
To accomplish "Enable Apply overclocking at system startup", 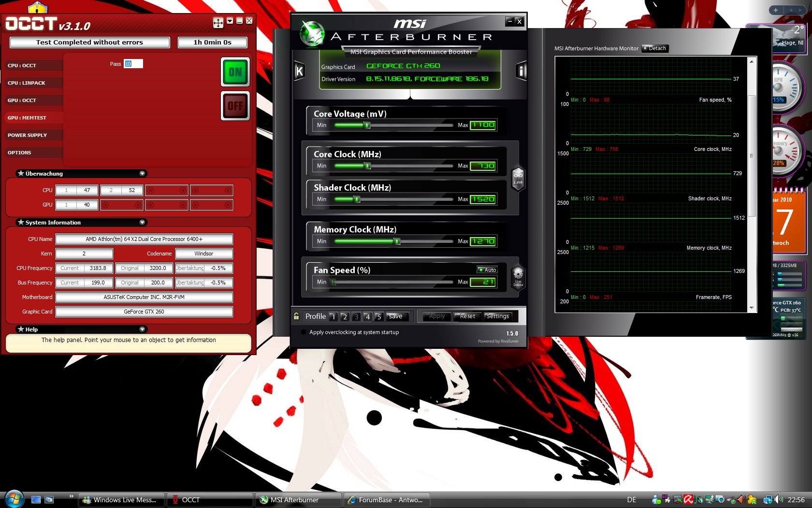I will (x=303, y=332).
